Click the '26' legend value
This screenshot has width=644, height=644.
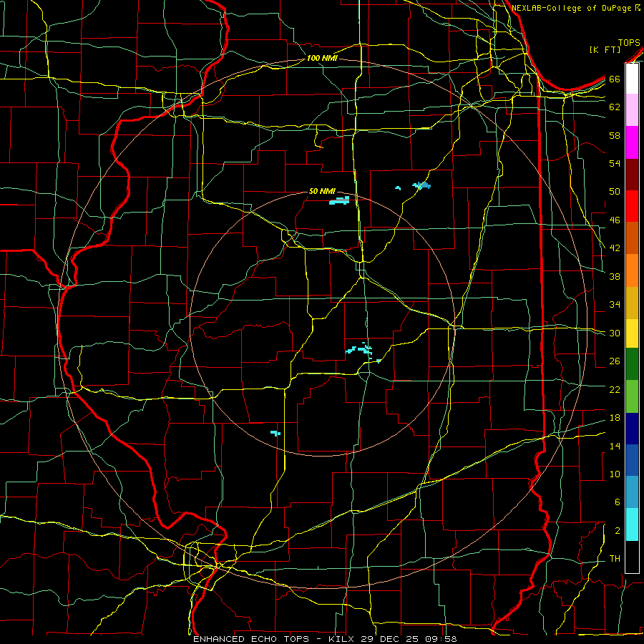(x=615, y=361)
